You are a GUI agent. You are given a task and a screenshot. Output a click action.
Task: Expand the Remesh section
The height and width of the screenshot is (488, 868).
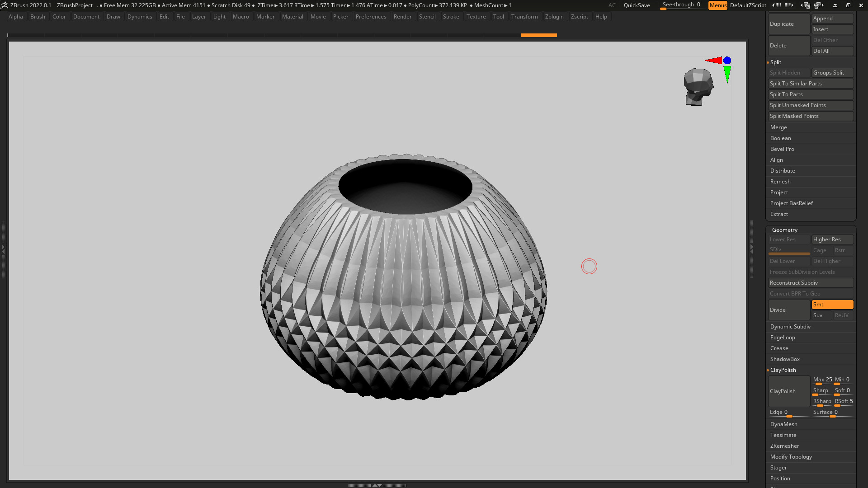pos(780,182)
